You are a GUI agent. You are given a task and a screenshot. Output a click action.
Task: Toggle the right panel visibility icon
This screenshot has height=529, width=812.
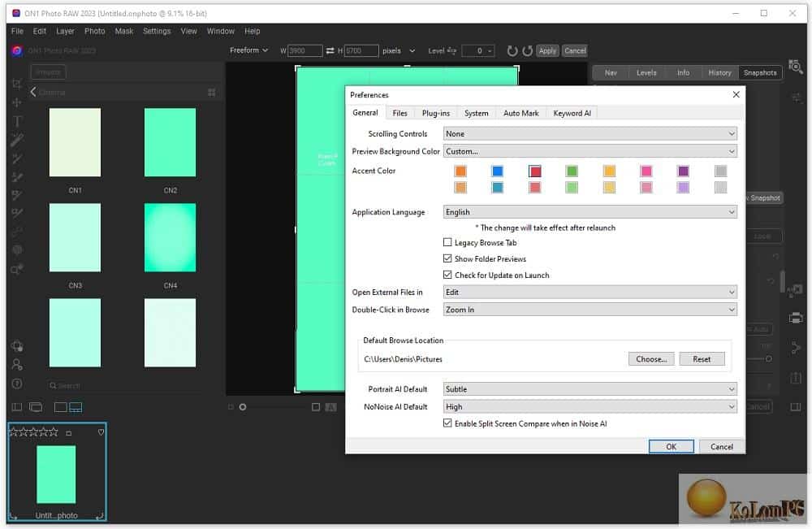pos(796,407)
